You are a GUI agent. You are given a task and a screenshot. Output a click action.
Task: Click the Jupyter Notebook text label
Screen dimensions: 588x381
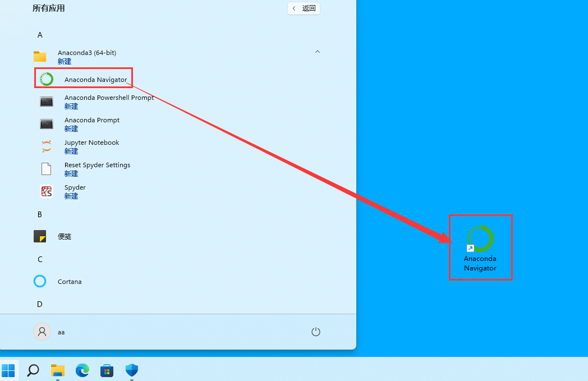(92, 143)
